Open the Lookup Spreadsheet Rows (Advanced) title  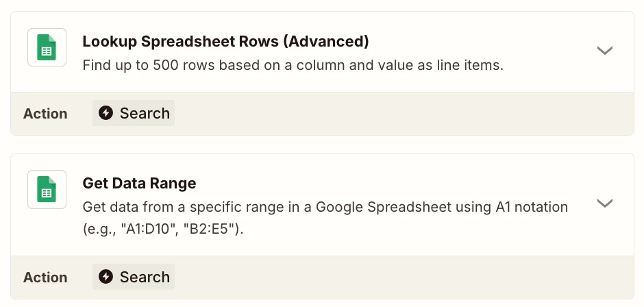coord(225,42)
